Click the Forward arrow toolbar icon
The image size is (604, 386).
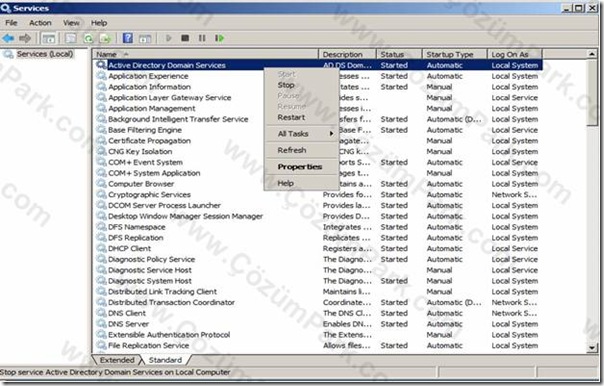(x=25, y=38)
